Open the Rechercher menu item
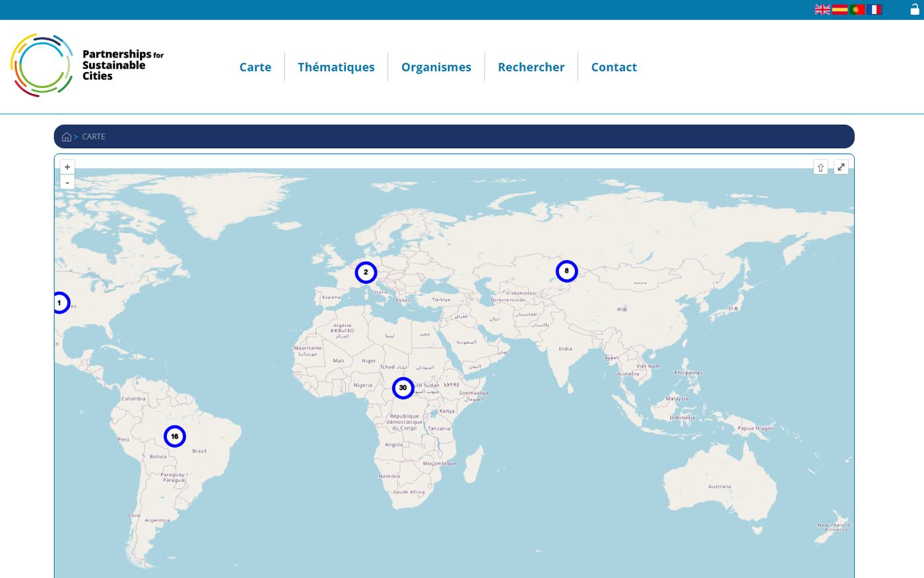 pos(531,67)
